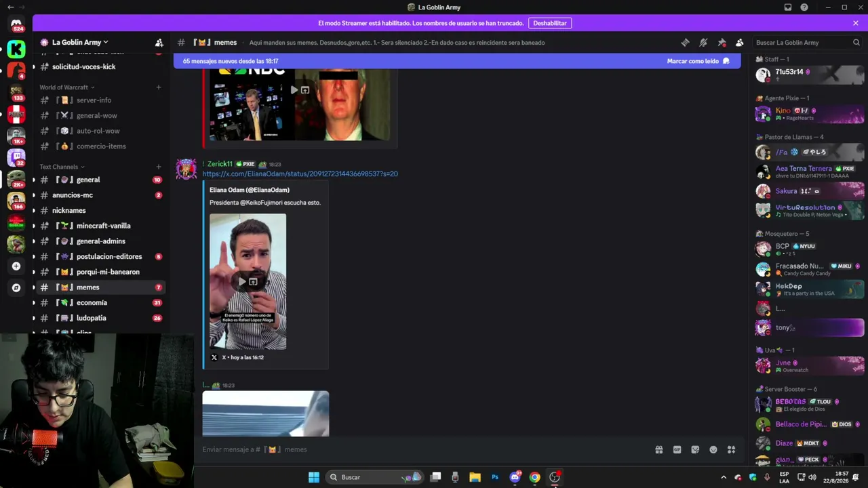This screenshot has height=488, width=868.
Task: Open pinned messages pin icon
Action: tap(722, 42)
